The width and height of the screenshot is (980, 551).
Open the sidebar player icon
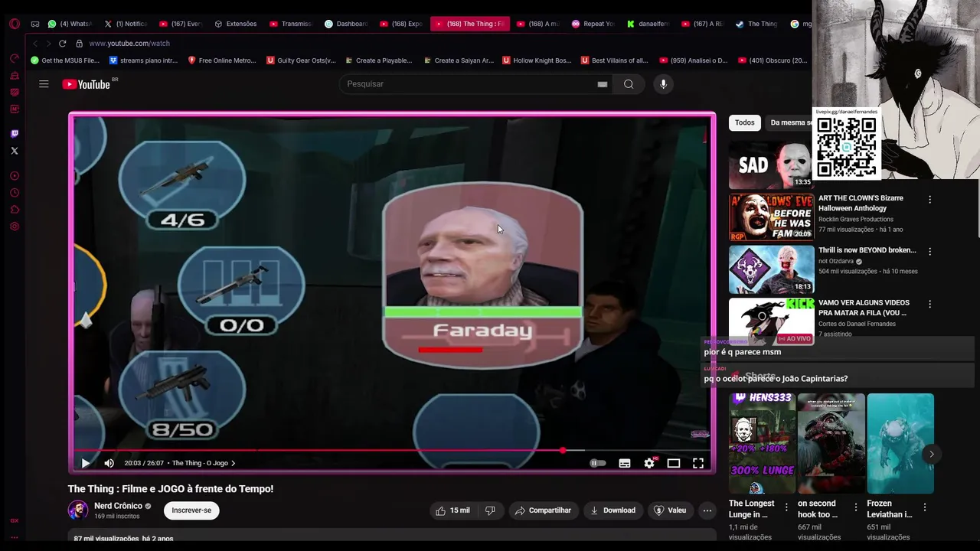pyautogui.click(x=14, y=176)
